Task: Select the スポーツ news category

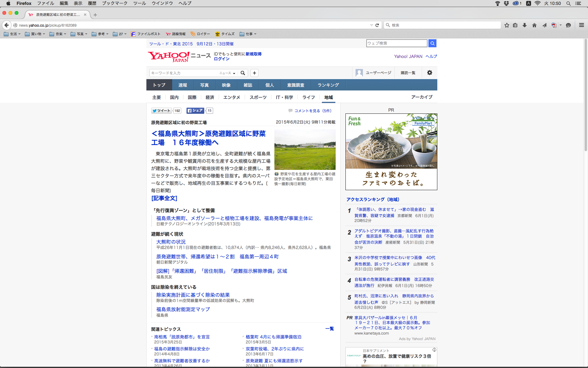Action: pos(258,97)
